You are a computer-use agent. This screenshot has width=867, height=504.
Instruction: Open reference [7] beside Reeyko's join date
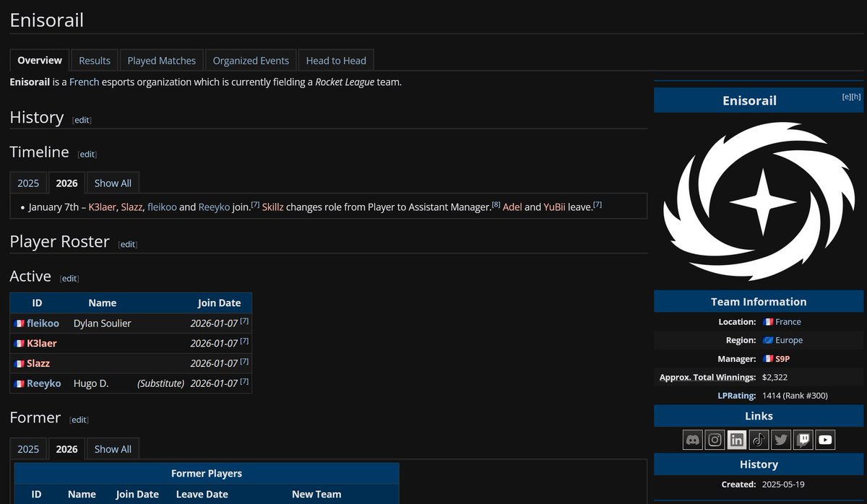pyautogui.click(x=244, y=381)
